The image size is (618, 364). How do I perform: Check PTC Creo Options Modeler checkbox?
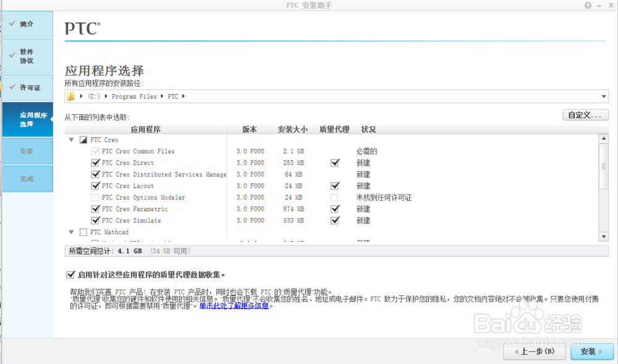coord(95,197)
